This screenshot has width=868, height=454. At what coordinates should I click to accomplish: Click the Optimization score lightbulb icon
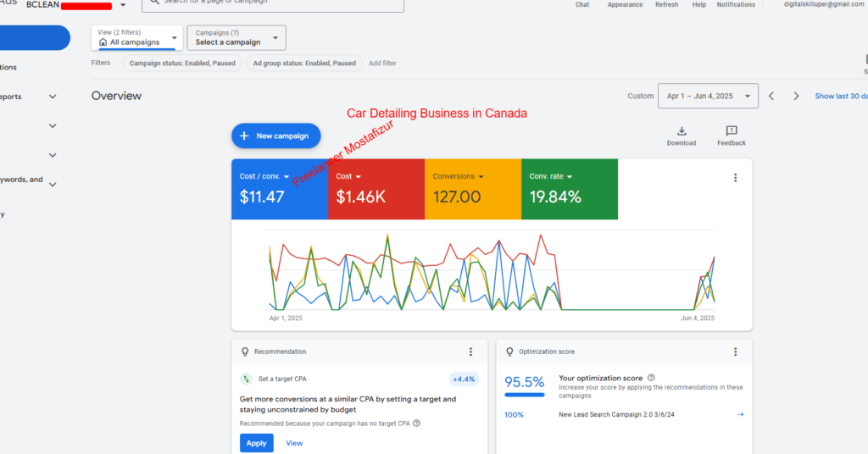[509, 352]
